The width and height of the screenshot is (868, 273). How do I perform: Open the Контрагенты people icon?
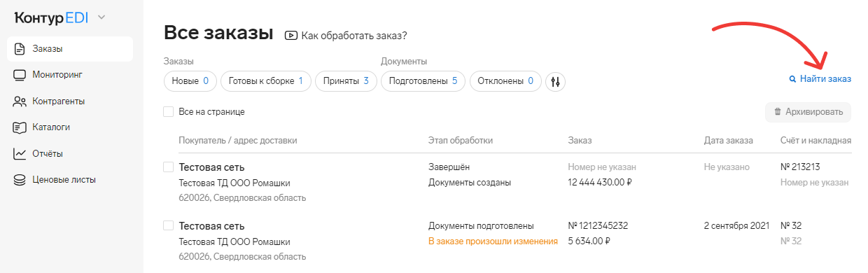coord(20,101)
